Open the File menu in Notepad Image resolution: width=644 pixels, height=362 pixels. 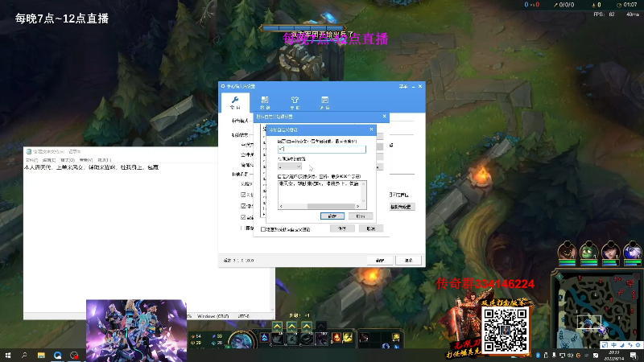click(31, 160)
